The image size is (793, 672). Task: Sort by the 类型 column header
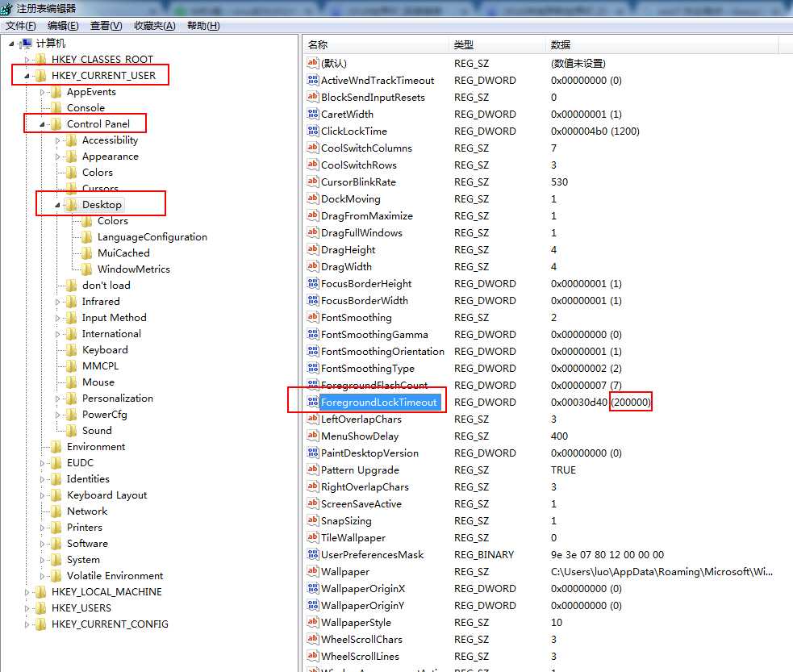click(x=497, y=44)
